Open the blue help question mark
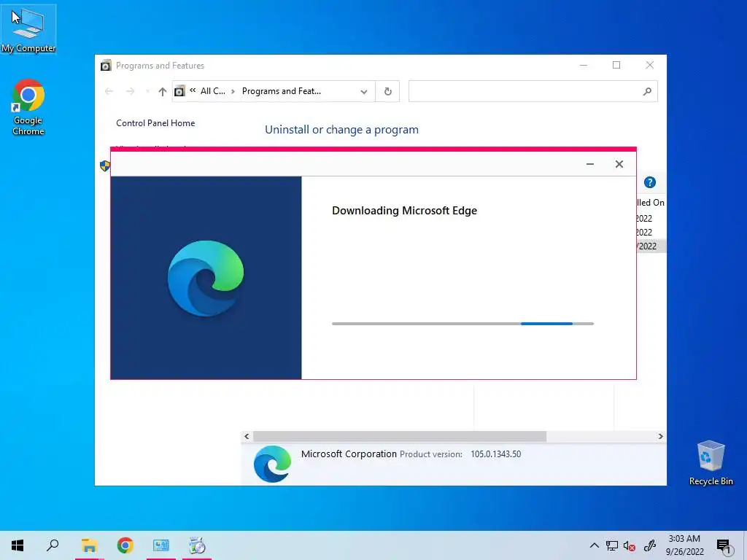Screen dimensions: 747x560 650,182
